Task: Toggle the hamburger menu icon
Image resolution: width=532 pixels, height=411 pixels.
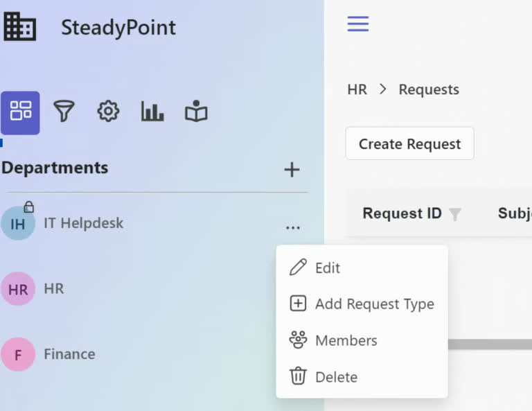Action: coord(358,24)
